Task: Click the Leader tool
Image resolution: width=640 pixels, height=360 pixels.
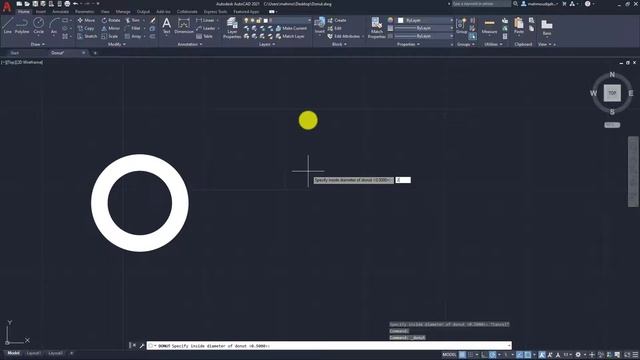Action: 206,28
